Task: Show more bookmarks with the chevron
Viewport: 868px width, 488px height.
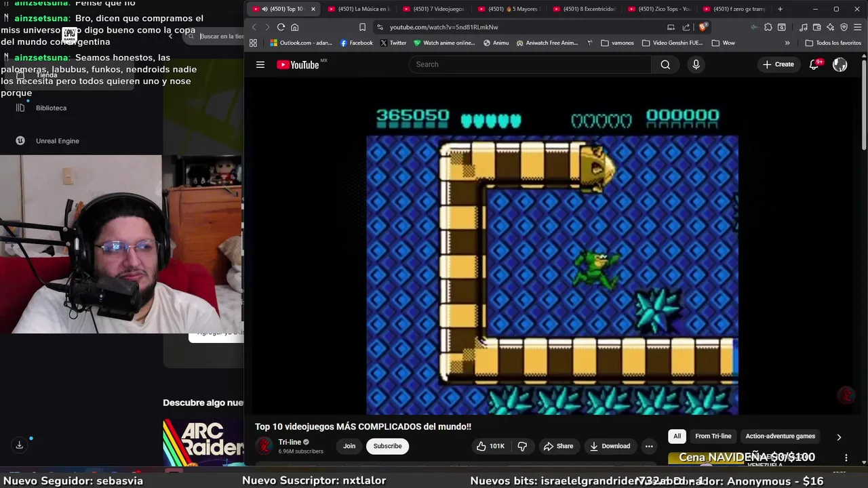Action: (787, 43)
